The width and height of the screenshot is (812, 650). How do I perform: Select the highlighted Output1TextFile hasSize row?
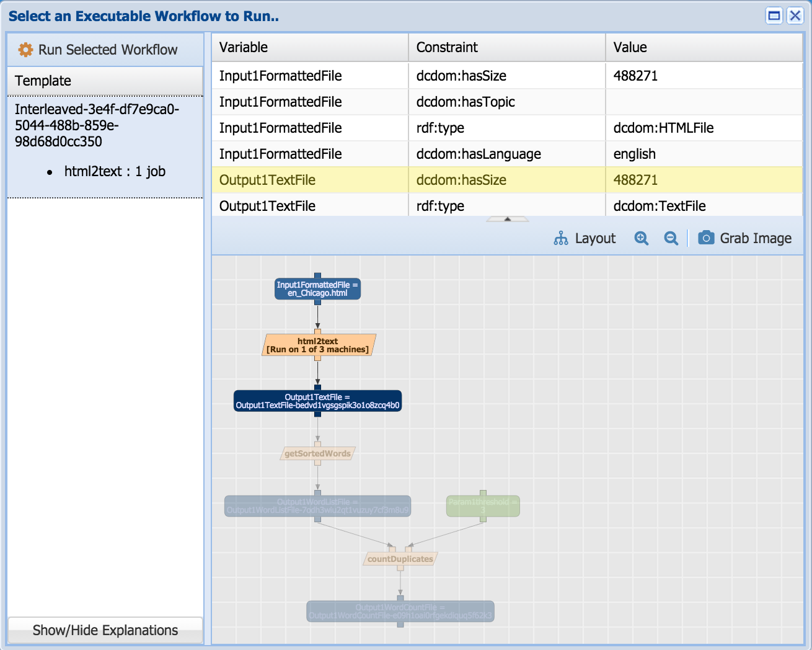tap(506, 180)
